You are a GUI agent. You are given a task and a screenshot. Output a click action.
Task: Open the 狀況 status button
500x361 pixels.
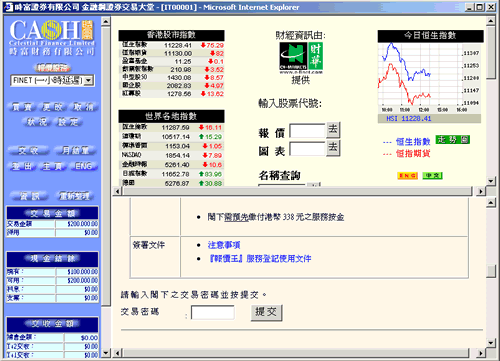[x=37, y=122]
